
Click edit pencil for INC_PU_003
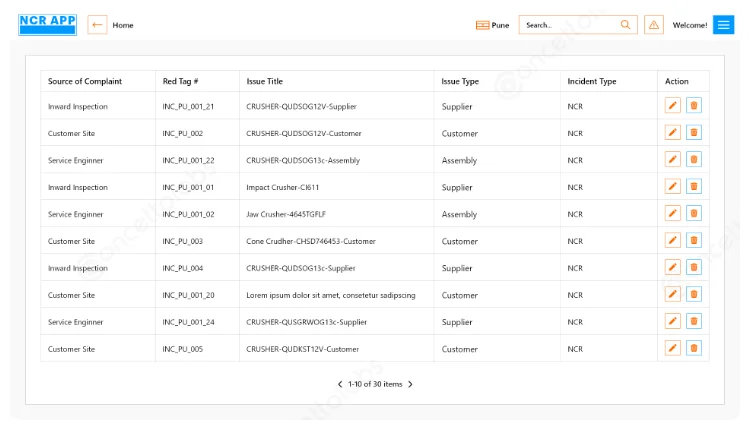(x=673, y=241)
